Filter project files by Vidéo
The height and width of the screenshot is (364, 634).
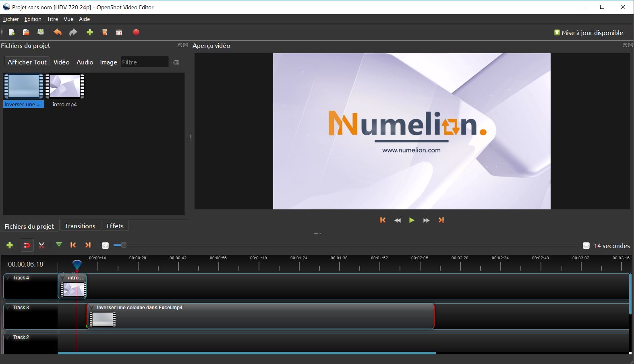(x=61, y=62)
